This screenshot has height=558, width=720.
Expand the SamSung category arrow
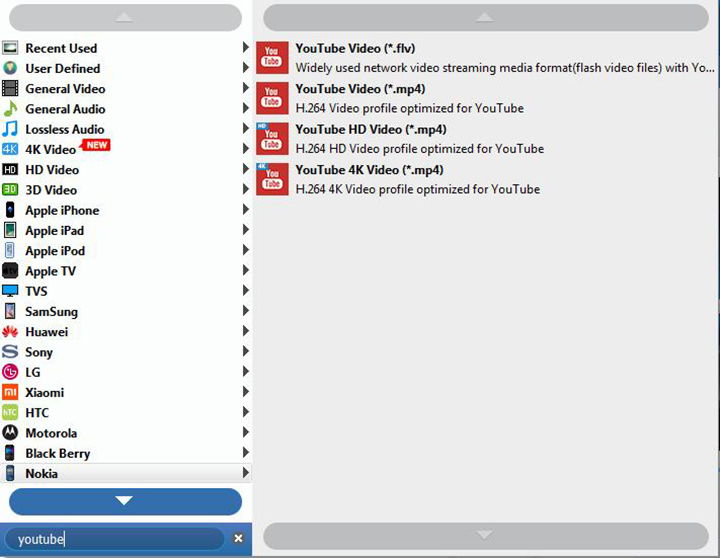(245, 311)
